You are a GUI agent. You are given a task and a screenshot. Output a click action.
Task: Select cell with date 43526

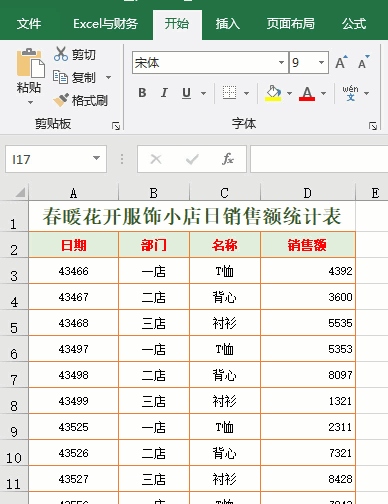(x=74, y=453)
